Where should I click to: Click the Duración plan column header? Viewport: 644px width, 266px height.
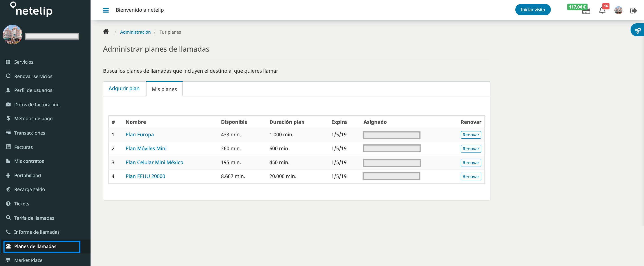[x=287, y=122]
